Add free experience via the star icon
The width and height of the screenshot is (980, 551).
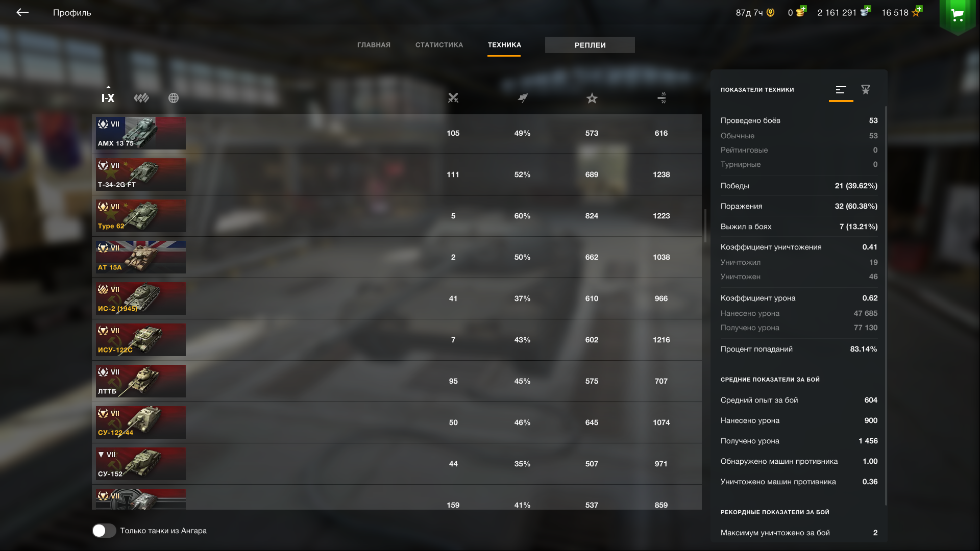[917, 11]
